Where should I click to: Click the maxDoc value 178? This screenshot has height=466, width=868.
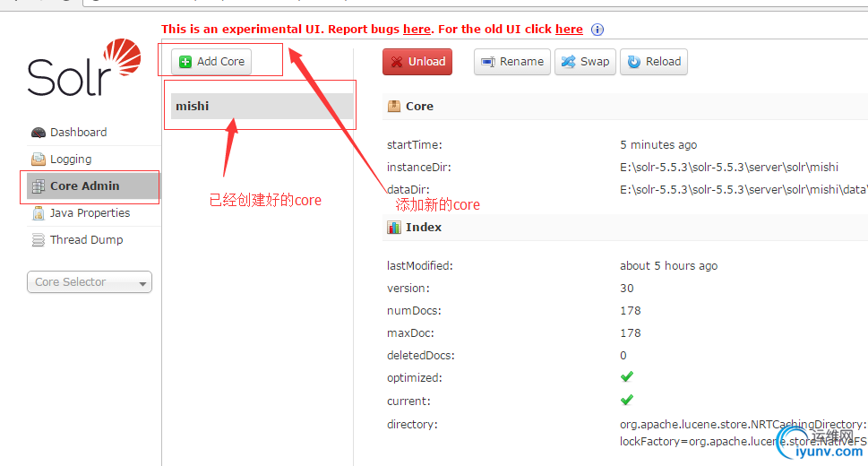(x=631, y=333)
